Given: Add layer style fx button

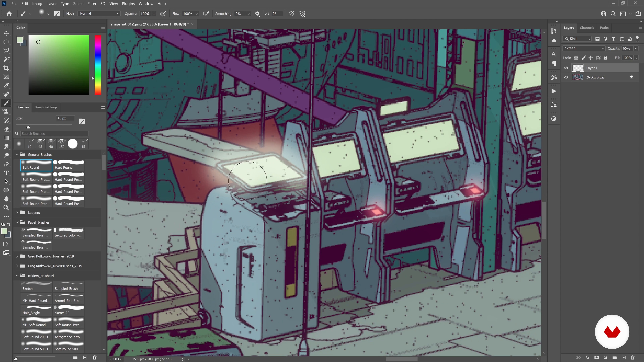Looking at the screenshot, I should (587, 357).
